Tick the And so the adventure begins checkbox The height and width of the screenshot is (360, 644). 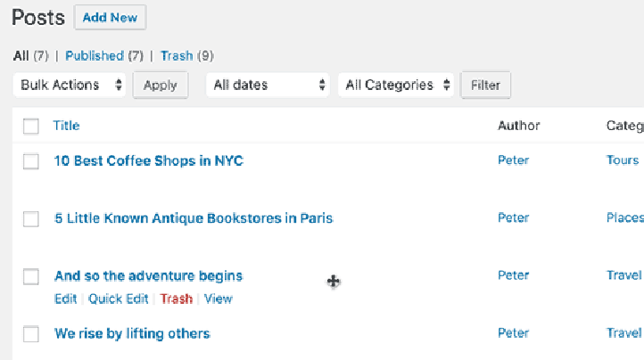point(31,276)
